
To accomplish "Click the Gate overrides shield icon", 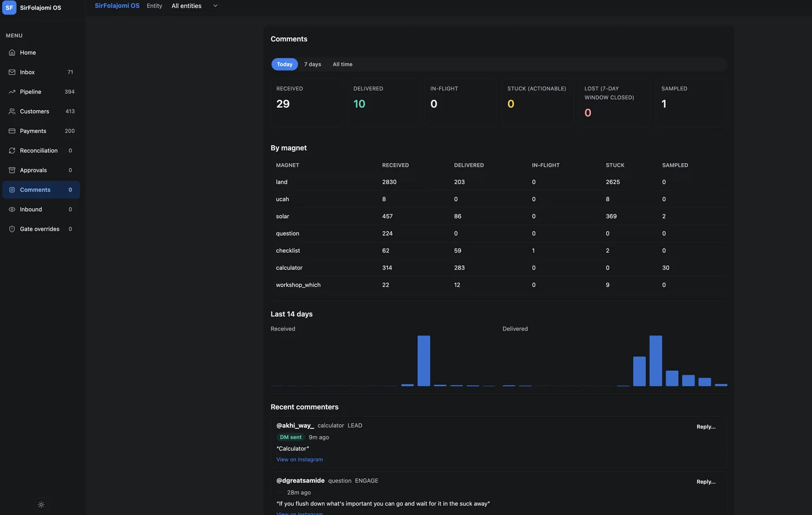I will click(12, 229).
